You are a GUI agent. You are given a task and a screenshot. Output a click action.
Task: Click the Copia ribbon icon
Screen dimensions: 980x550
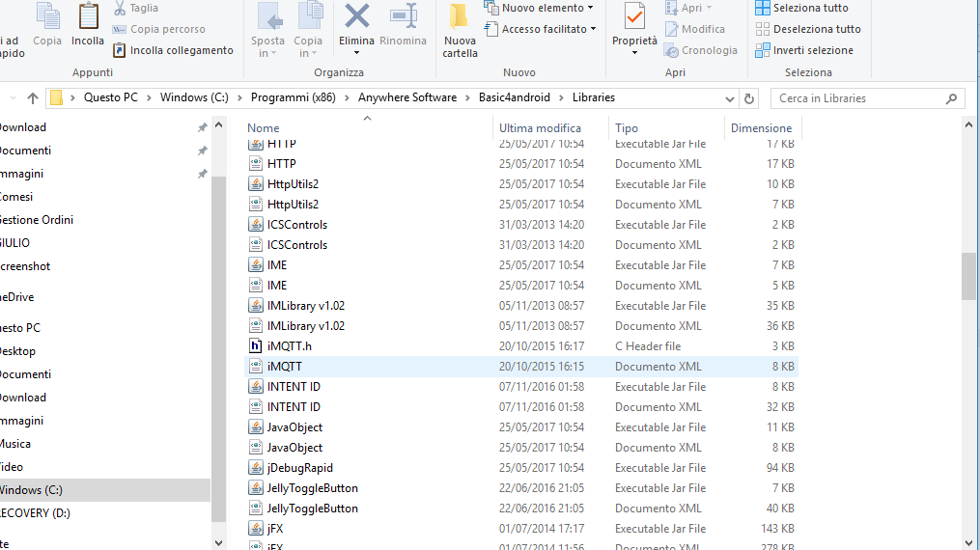[x=47, y=16]
